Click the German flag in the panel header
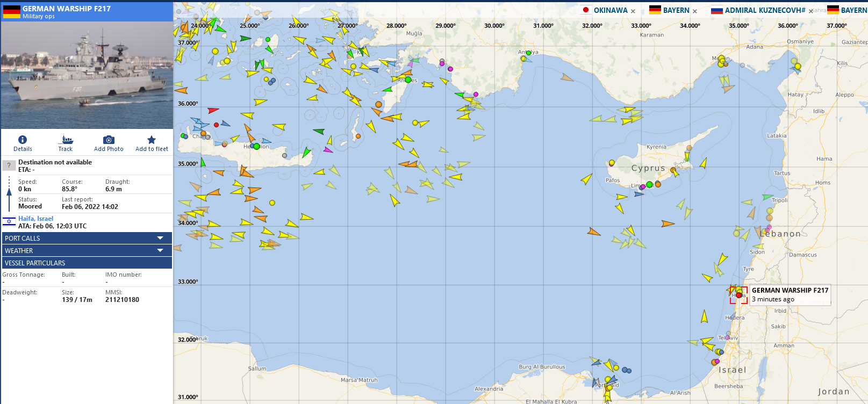868x404 pixels. point(12,12)
